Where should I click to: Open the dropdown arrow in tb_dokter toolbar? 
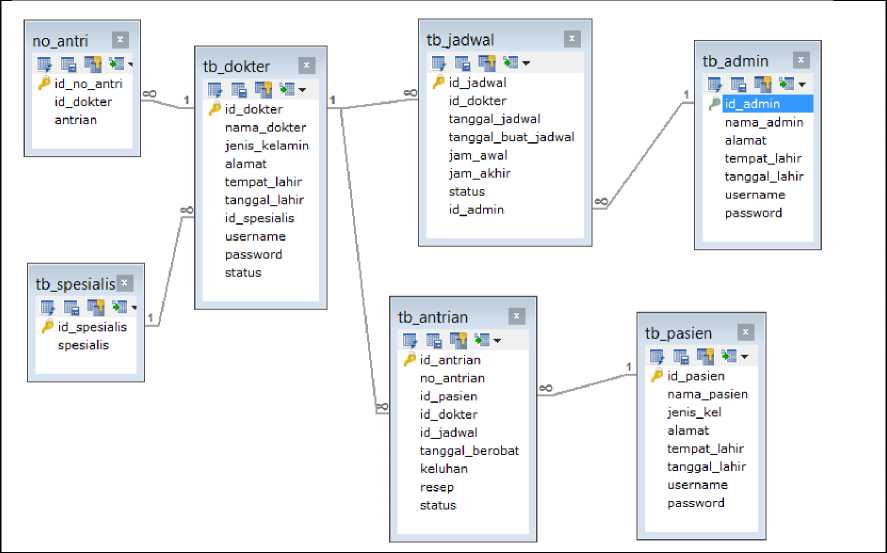302,90
